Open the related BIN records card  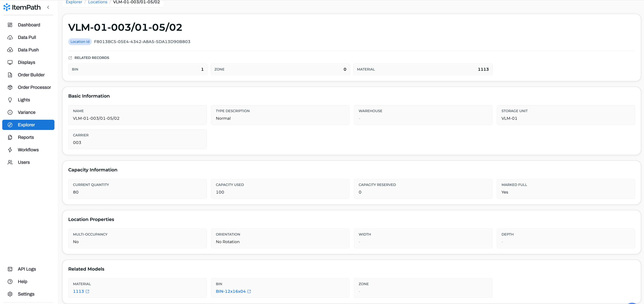coord(138,69)
